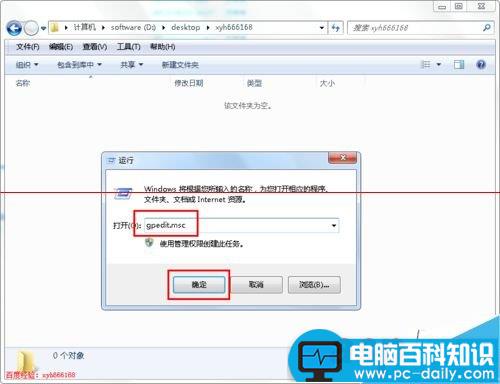Click the refresh button next to address bar
This screenshot has width=500, height=384.
[336, 28]
